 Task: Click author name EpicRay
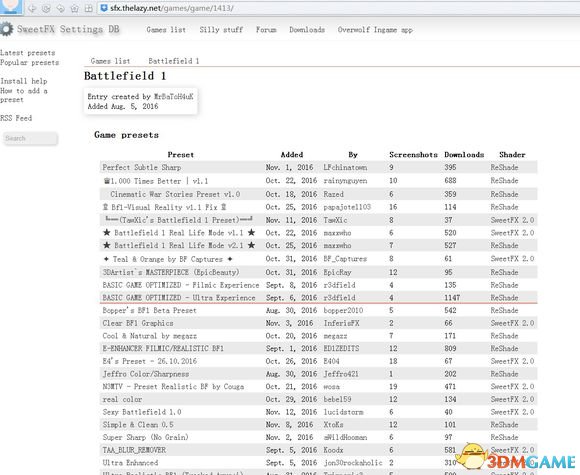(x=337, y=272)
